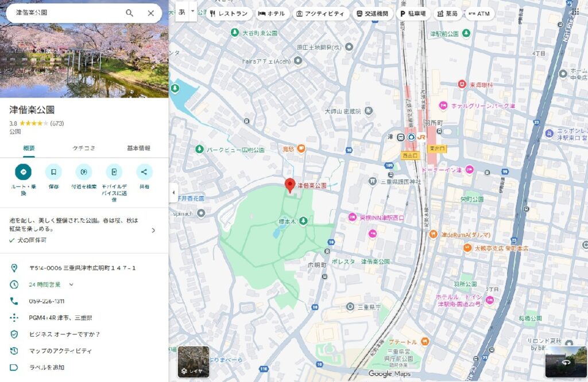Viewport: 588px width, 382px height.
Task: Click the 付近を検索 nearby search icon
Action: tap(84, 171)
